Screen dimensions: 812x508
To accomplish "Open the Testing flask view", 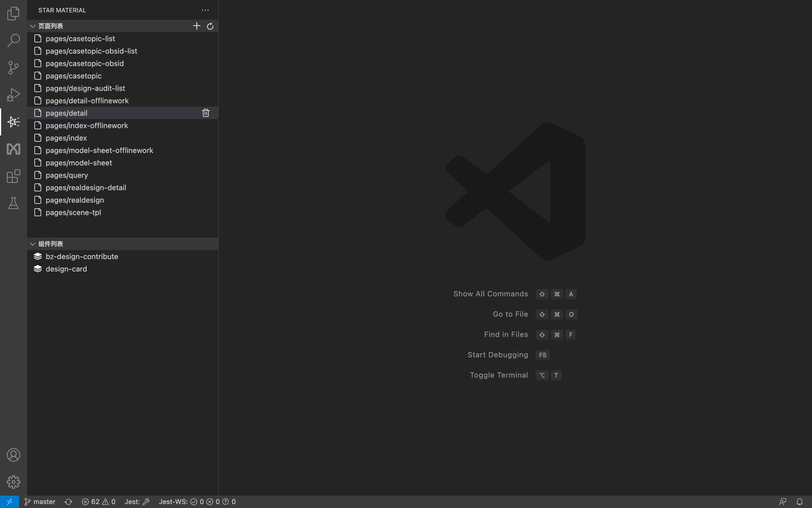I will (x=14, y=203).
